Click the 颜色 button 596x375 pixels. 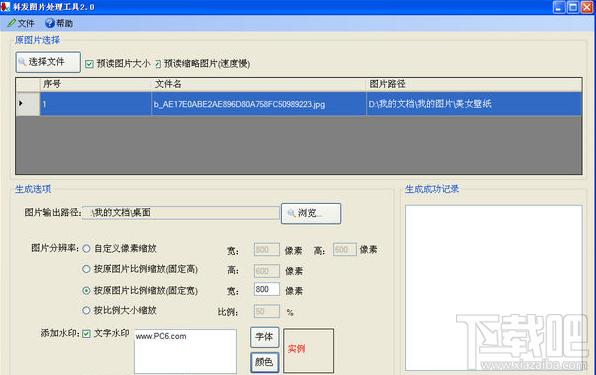coord(265,362)
